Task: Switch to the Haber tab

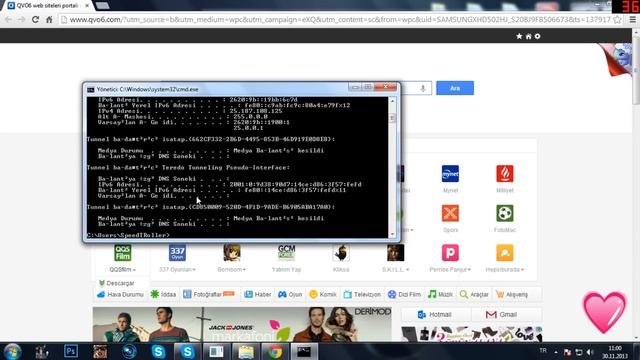Action: pos(258,295)
